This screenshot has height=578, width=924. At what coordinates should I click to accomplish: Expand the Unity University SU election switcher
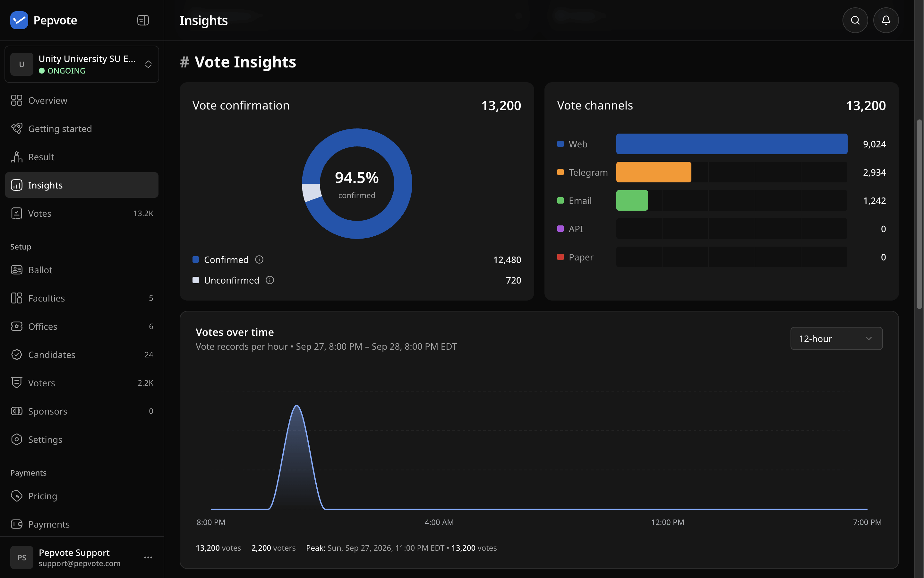click(82, 64)
